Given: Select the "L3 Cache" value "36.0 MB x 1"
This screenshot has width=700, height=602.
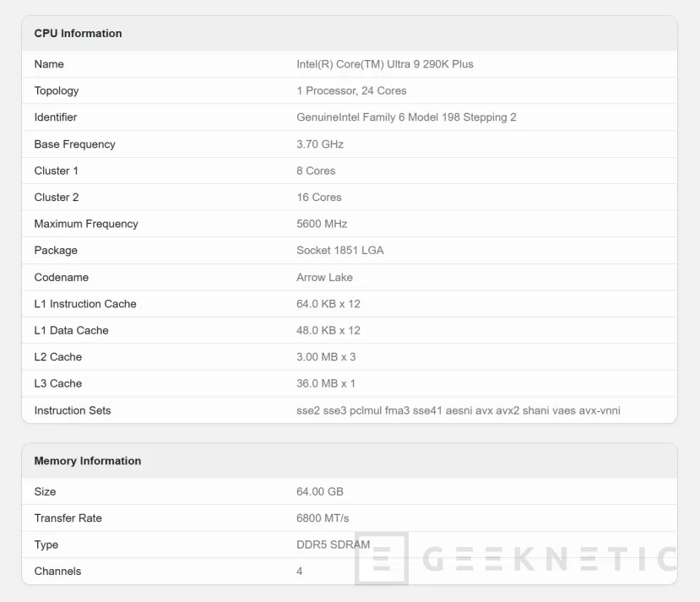Looking at the screenshot, I should [x=321, y=383].
